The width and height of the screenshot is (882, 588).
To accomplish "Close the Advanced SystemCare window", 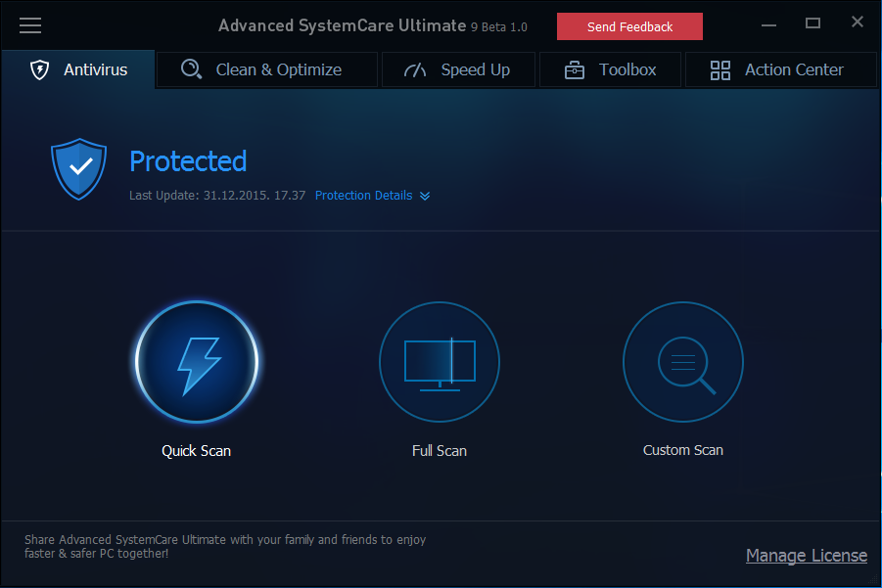I will pyautogui.click(x=857, y=22).
